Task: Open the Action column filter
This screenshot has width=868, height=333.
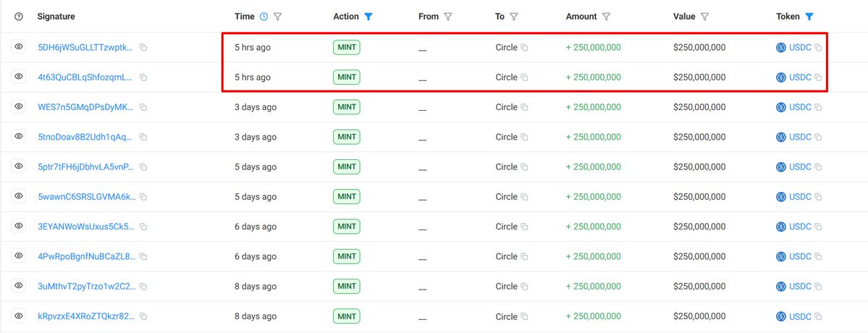Action: (x=368, y=17)
